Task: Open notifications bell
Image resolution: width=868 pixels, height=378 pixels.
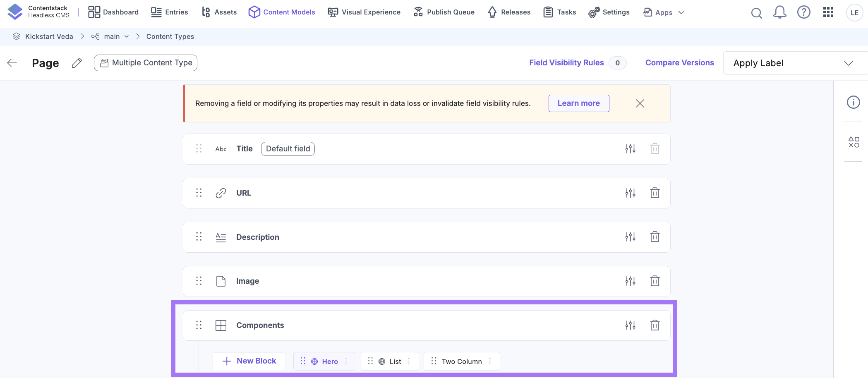Action: (x=780, y=12)
